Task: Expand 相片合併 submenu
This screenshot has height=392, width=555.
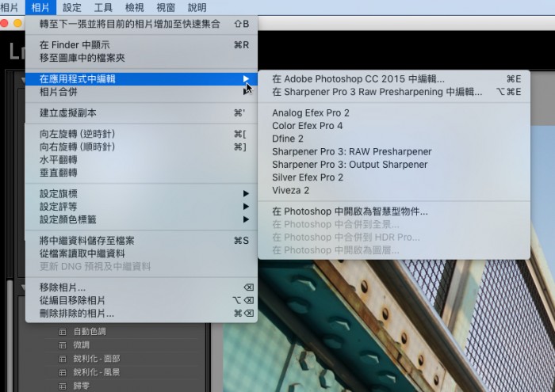Action: point(142,92)
